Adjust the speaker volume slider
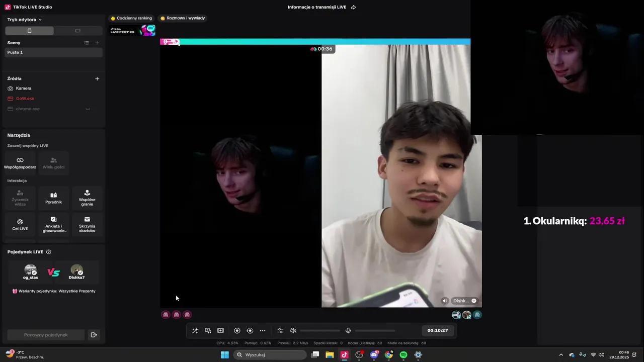Screen dimensions: 644x362 320,330
